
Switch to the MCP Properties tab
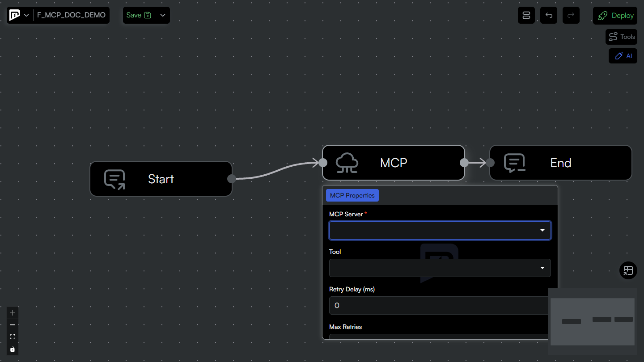(352, 195)
